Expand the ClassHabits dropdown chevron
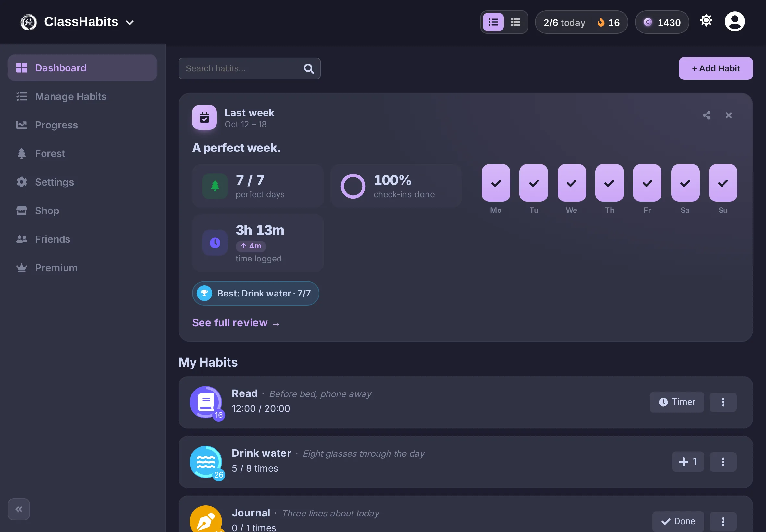This screenshot has height=532, width=766. [130, 23]
